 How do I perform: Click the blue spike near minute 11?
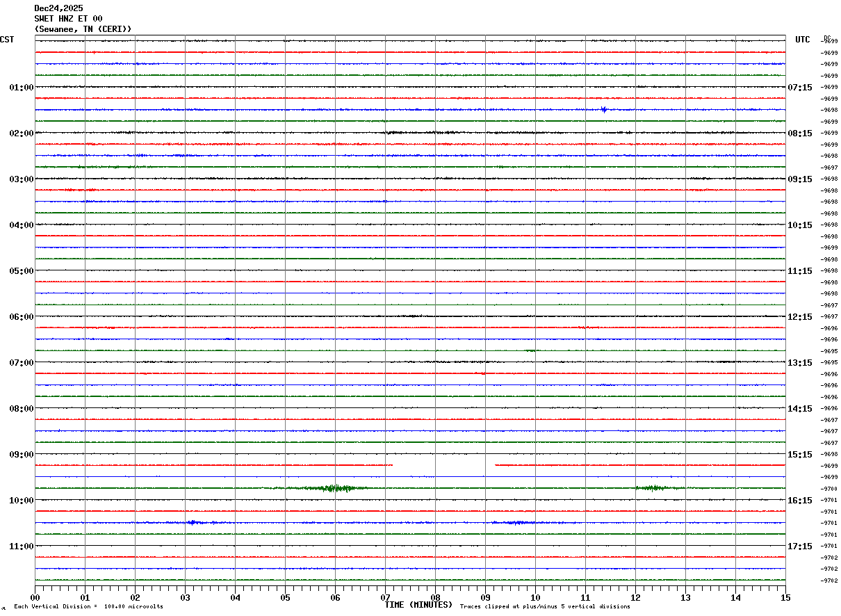(x=604, y=109)
